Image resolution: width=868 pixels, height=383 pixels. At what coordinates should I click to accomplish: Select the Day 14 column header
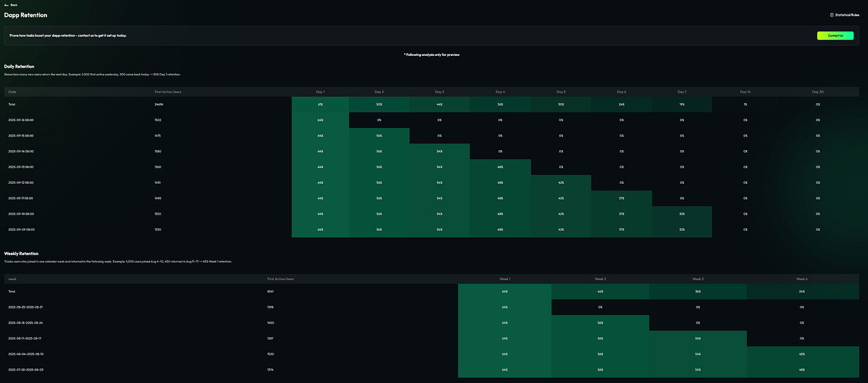tap(745, 92)
